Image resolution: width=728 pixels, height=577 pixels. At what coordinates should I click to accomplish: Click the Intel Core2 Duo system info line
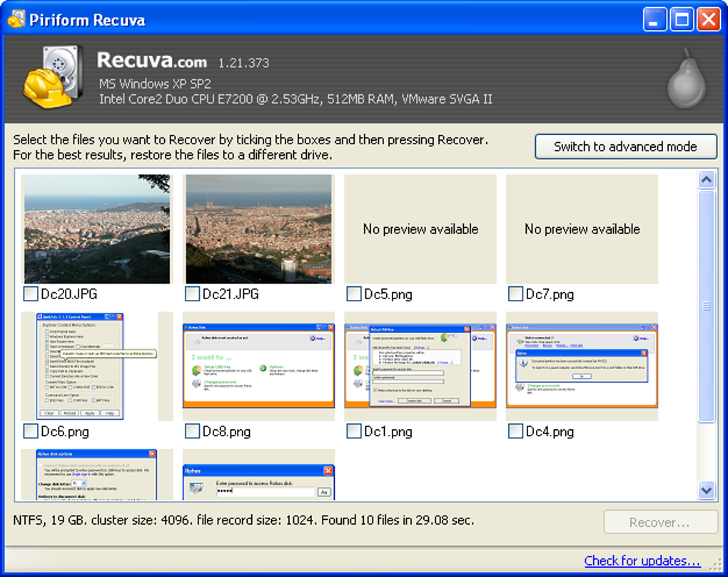click(x=295, y=99)
